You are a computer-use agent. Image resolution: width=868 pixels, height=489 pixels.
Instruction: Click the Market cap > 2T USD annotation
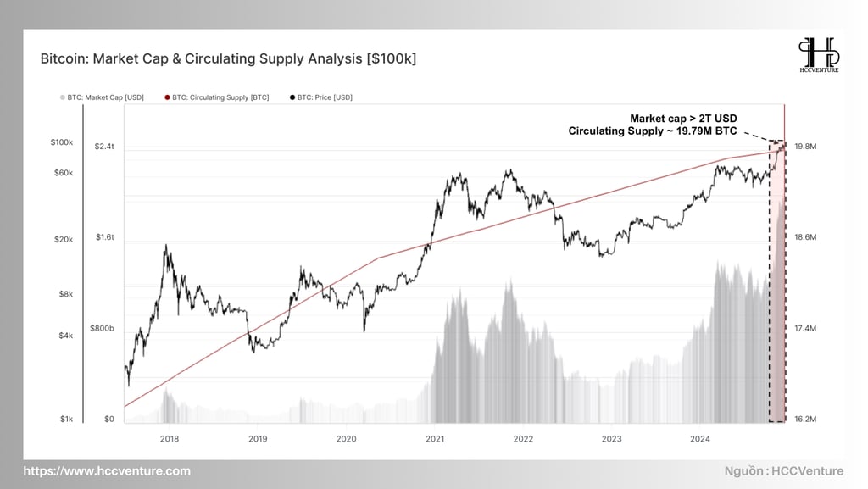(683, 119)
